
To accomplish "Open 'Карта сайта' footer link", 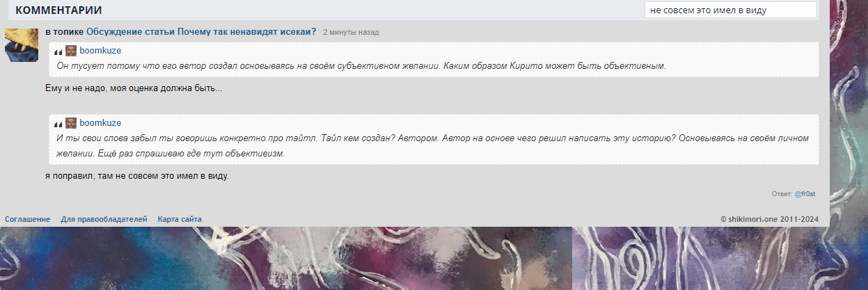I will [180, 219].
